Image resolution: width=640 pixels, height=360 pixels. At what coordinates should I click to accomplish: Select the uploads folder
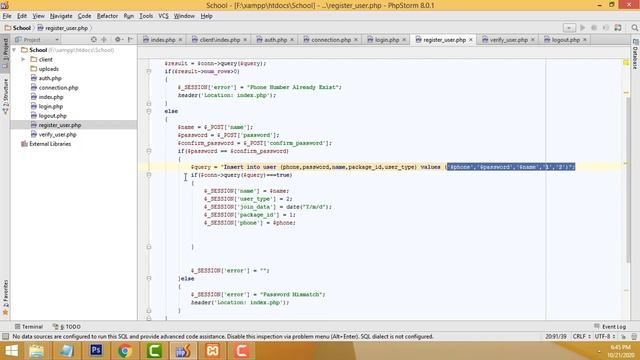pos(49,69)
